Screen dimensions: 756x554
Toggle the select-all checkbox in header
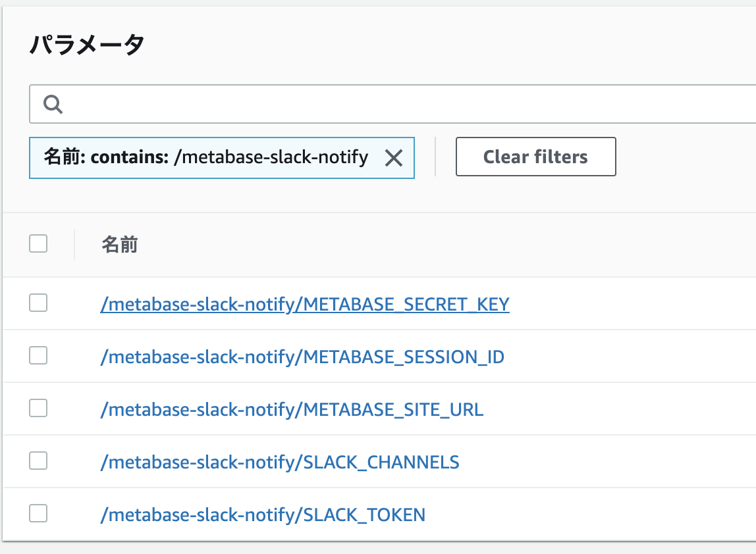[x=38, y=244]
